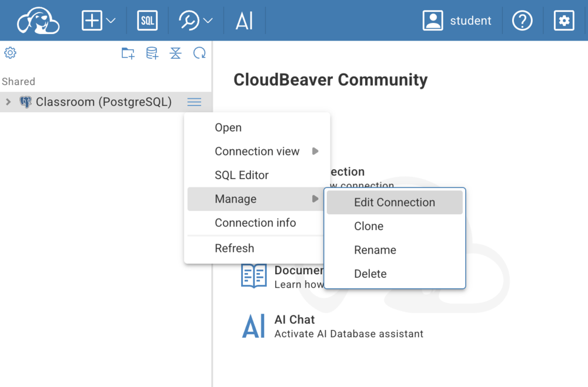Open the AI assistant toolbar button
This screenshot has height=387, width=588.
pyautogui.click(x=244, y=21)
